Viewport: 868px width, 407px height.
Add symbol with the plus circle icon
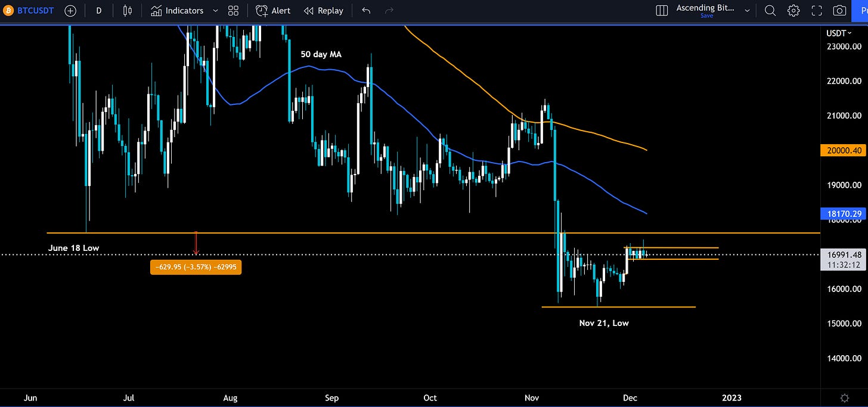pyautogui.click(x=70, y=11)
